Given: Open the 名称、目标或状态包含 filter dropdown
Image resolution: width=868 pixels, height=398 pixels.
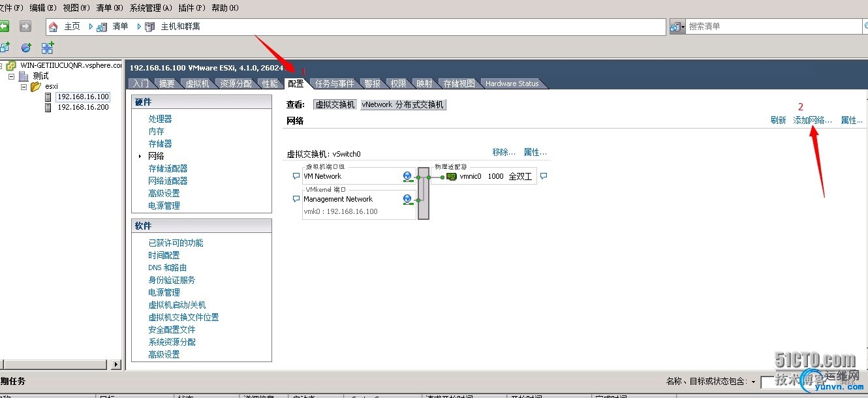Looking at the screenshot, I should tap(753, 382).
